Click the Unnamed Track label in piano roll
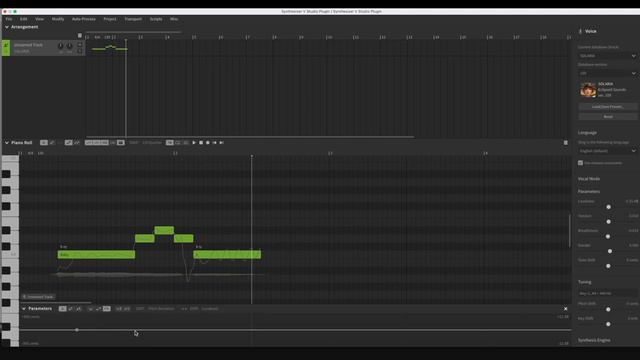 pos(38,297)
